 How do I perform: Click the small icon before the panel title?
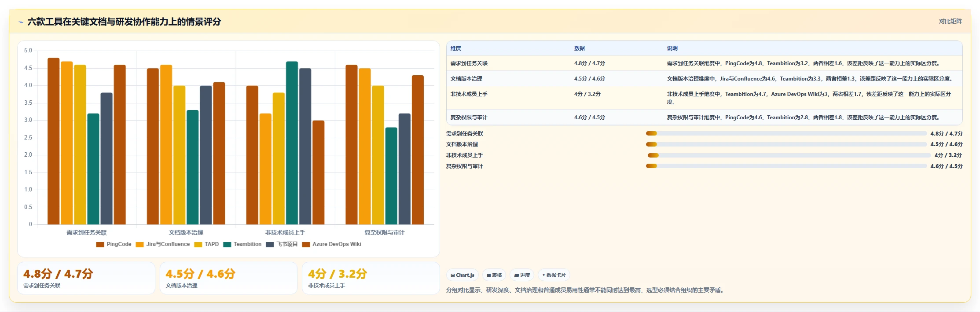[21, 22]
